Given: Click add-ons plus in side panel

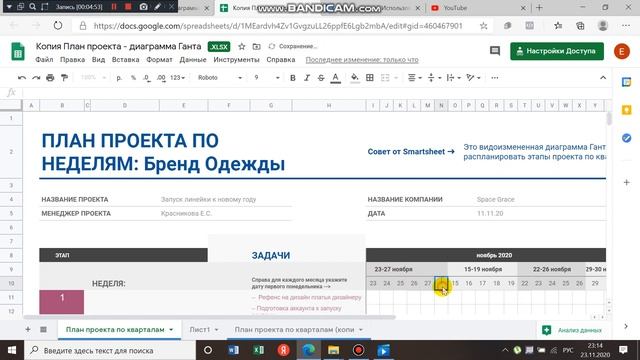Looking at the screenshot, I should (627, 182).
